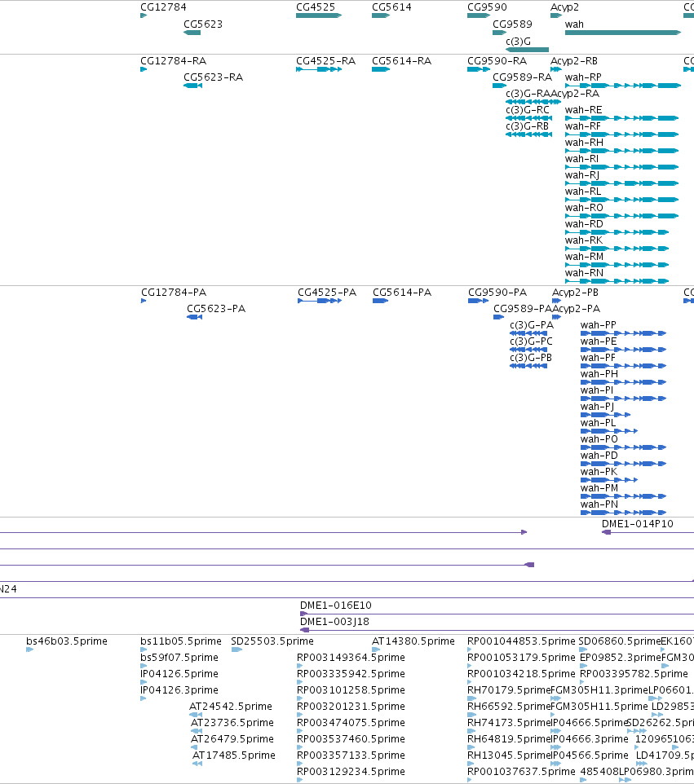The width and height of the screenshot is (694, 784).
Task: Click protein wah-PM label
Action: click(x=599, y=488)
